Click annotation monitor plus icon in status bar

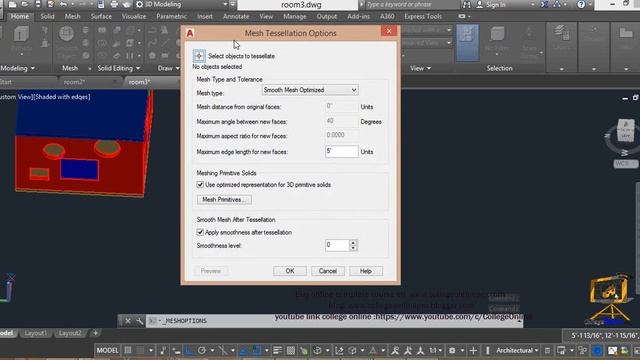pyautogui.click(x=473, y=350)
